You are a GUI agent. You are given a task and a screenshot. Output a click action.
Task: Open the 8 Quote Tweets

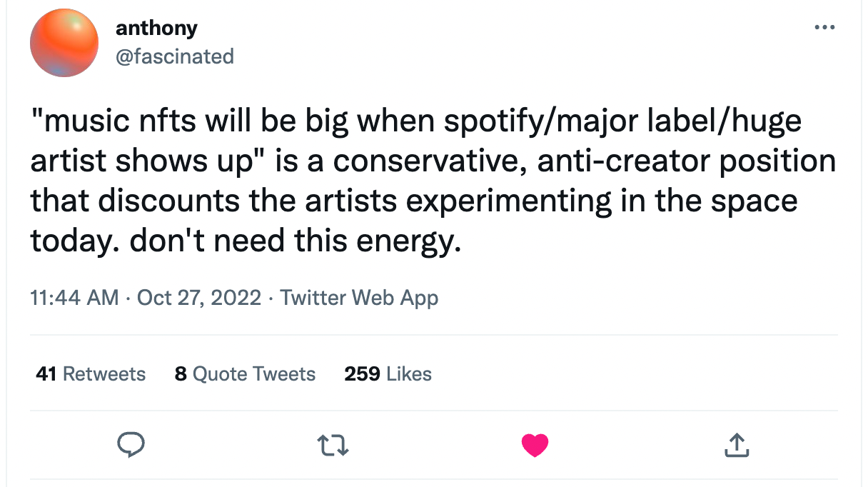click(245, 373)
